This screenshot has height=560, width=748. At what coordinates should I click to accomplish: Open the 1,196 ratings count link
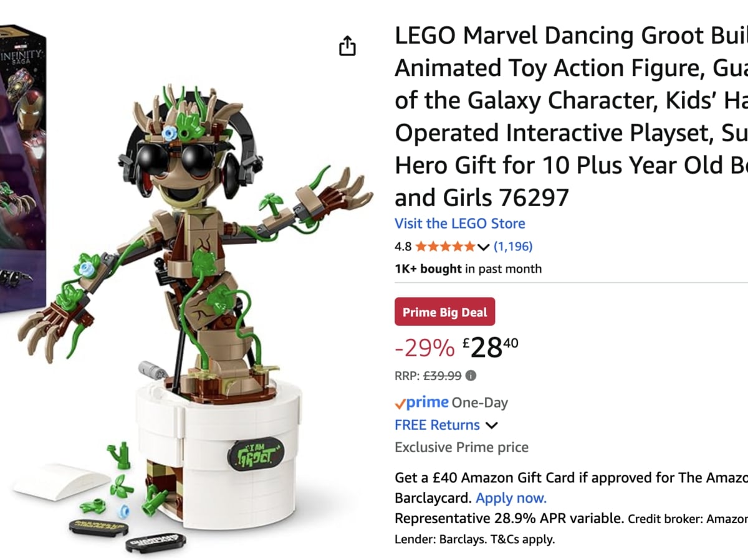pos(513,247)
